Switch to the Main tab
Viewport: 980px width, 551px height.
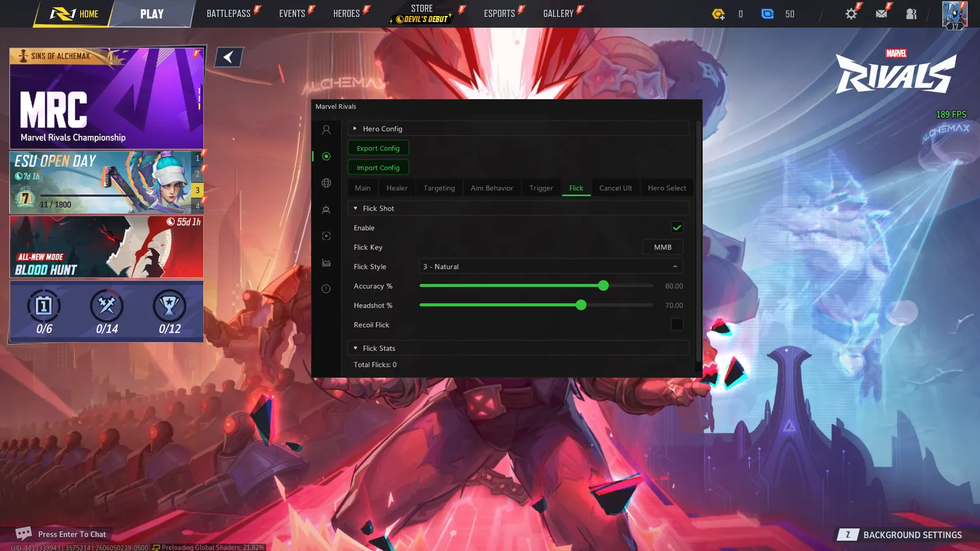363,188
